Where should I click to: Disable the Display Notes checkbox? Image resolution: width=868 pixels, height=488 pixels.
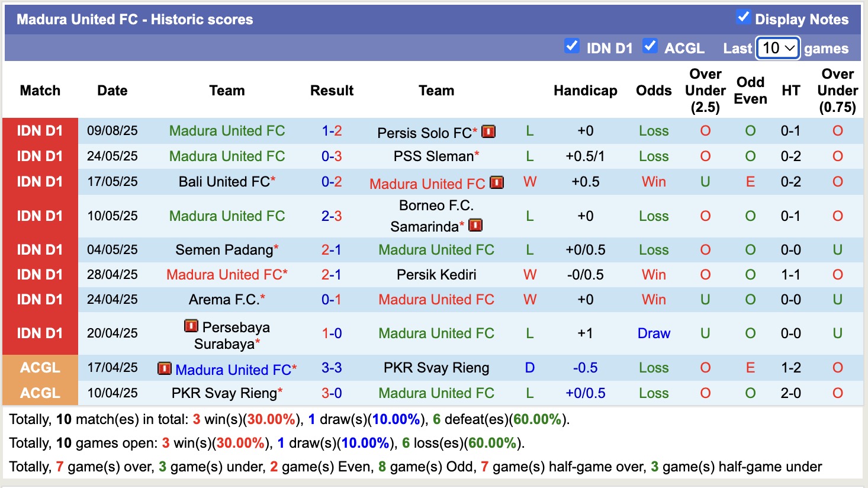tap(743, 18)
